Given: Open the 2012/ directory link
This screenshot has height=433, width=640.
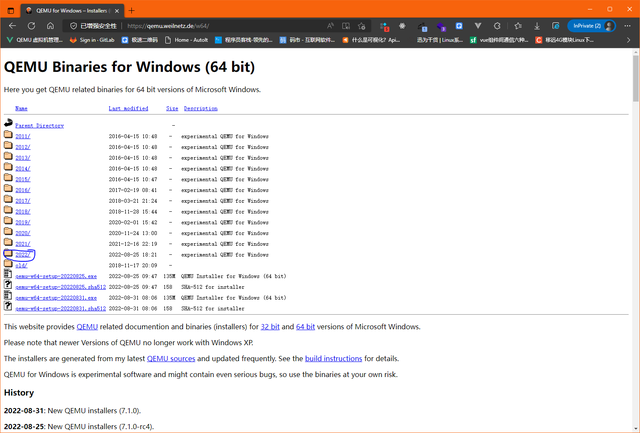Looking at the screenshot, I should tap(22, 147).
